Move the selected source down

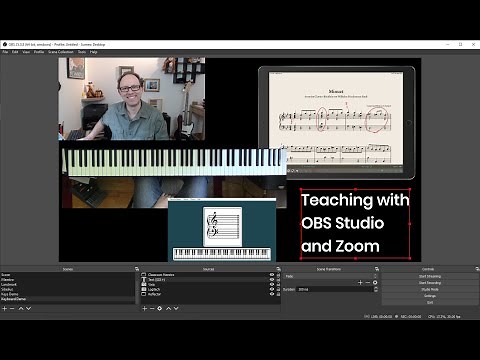[176, 308]
